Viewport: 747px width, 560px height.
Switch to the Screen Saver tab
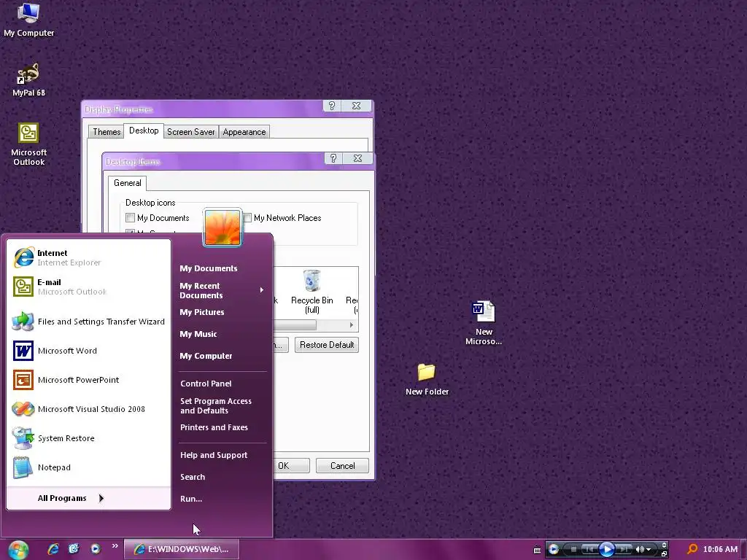click(x=190, y=132)
